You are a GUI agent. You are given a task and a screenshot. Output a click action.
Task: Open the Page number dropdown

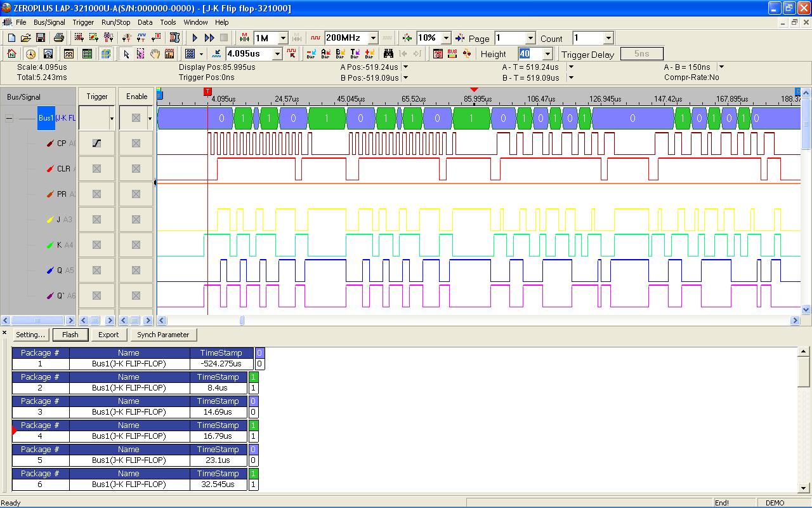coord(530,38)
